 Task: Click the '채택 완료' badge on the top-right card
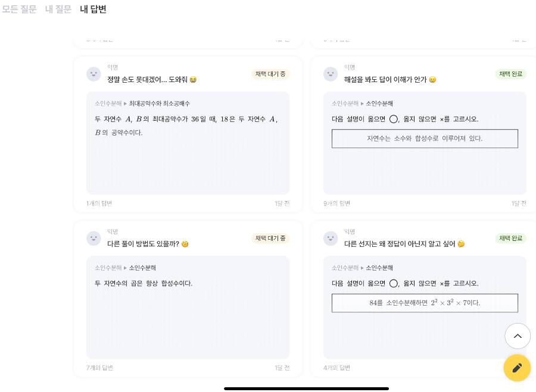point(511,74)
